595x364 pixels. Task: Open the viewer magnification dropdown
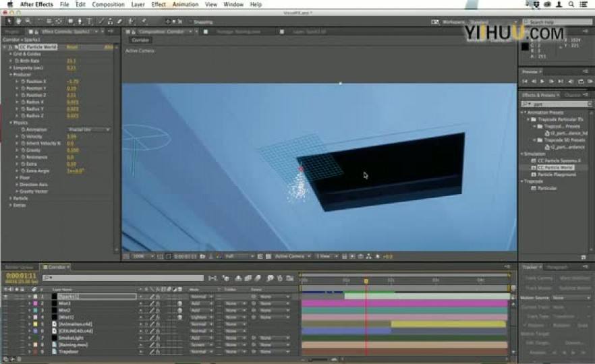click(x=143, y=256)
